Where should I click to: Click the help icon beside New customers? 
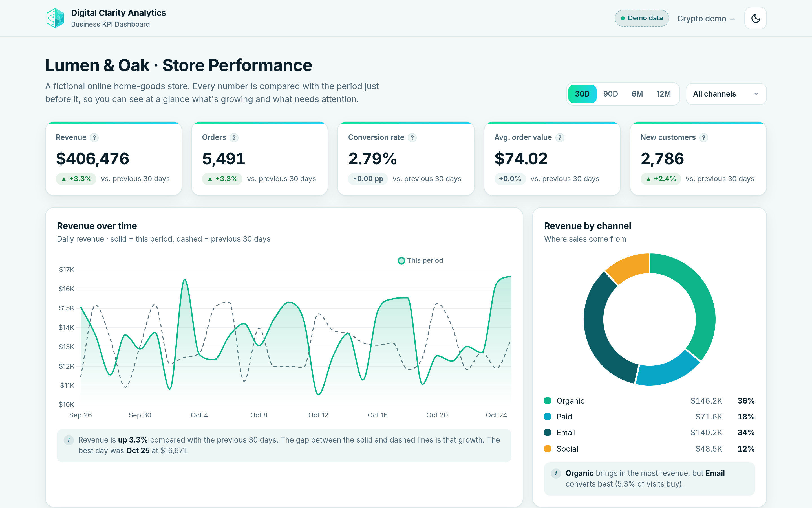pyautogui.click(x=704, y=138)
